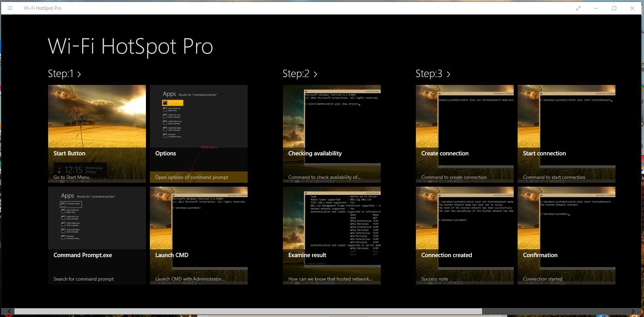The width and height of the screenshot is (644, 317).
Task: Open the Step:2 group header
Action: (300, 74)
